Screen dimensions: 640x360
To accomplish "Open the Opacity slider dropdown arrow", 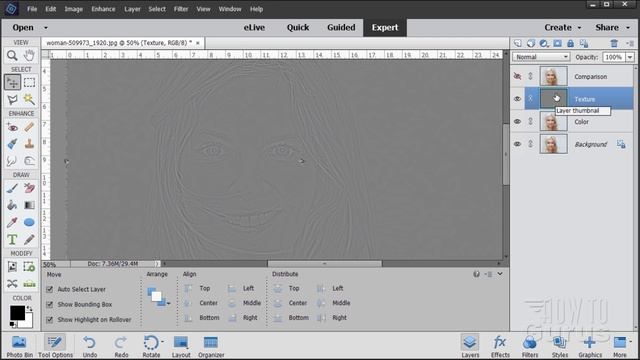I will pos(630,57).
